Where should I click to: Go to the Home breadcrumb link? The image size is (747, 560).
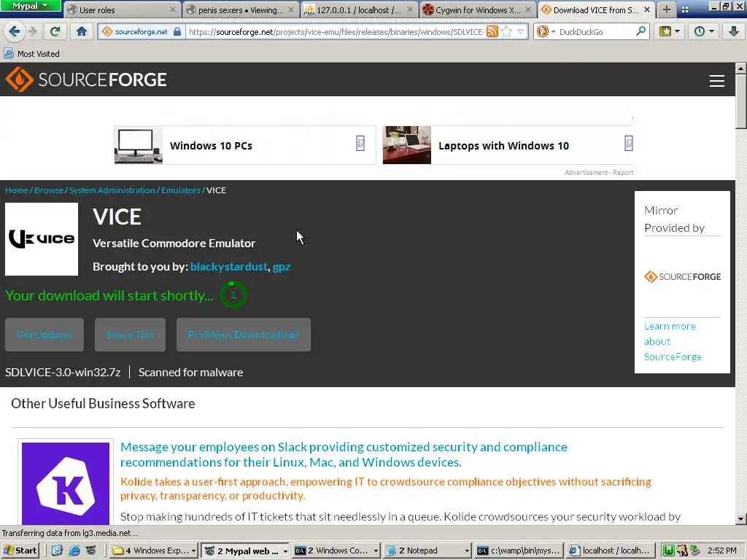tap(17, 190)
